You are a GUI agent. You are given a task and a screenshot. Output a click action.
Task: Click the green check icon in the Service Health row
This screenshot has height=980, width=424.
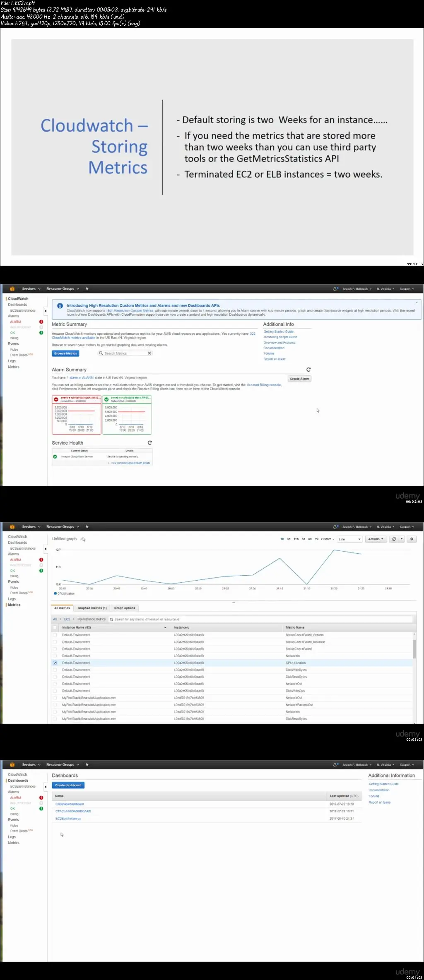[x=55, y=457]
